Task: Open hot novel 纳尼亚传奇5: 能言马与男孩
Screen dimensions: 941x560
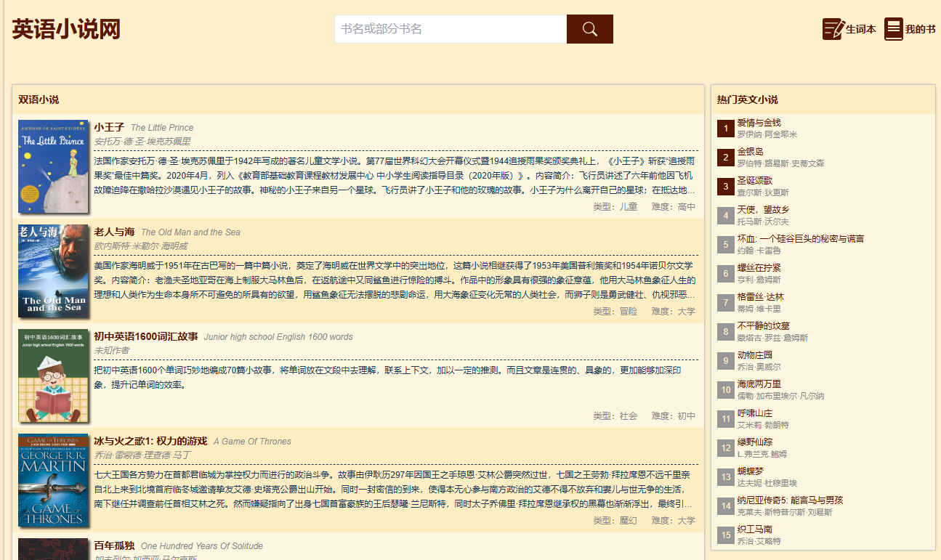Action: (791, 500)
